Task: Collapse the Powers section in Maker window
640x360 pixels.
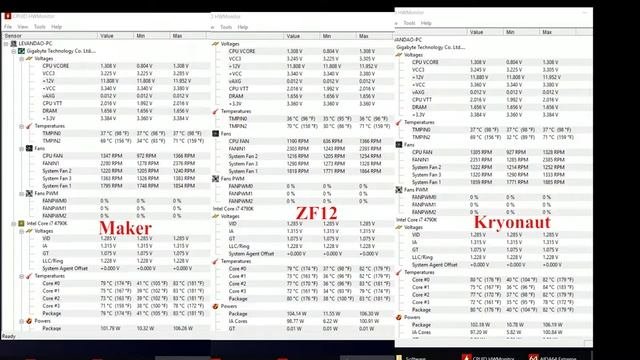Action: coord(22,321)
